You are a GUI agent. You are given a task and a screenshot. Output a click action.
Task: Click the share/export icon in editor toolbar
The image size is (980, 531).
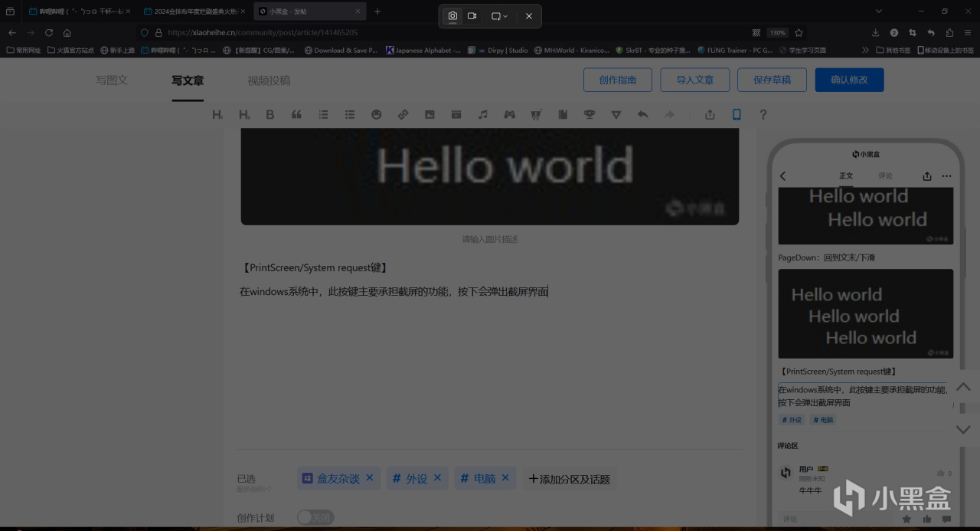[x=710, y=115]
